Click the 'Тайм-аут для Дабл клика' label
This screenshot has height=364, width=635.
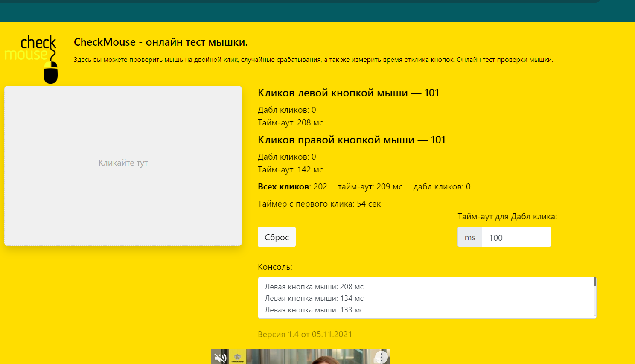pyautogui.click(x=507, y=217)
